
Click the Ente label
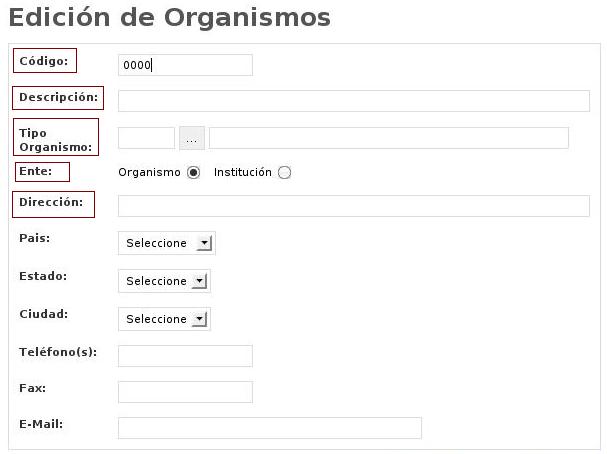(x=36, y=171)
